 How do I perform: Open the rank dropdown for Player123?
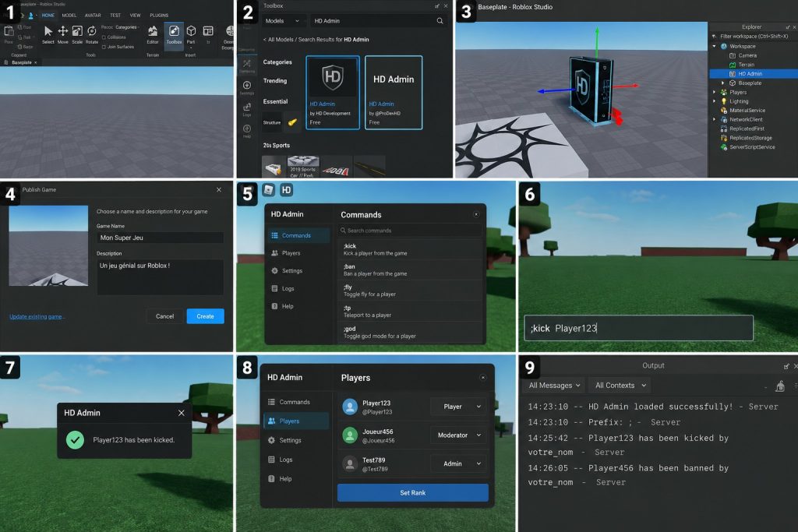(x=458, y=407)
